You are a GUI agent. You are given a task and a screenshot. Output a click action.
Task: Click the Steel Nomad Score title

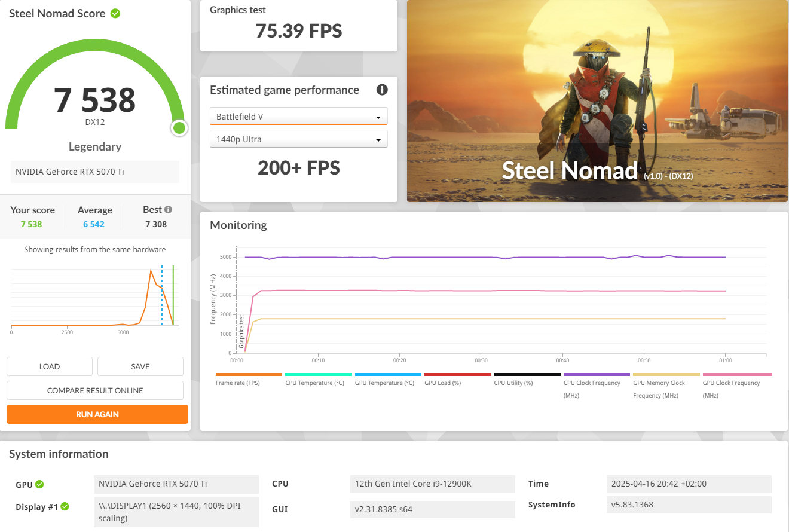57,13
